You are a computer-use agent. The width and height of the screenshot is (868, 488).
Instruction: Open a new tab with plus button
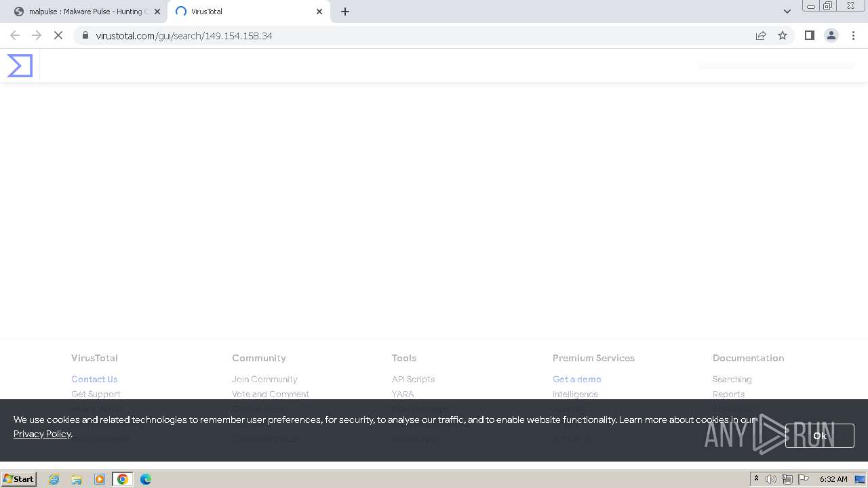[x=345, y=12]
